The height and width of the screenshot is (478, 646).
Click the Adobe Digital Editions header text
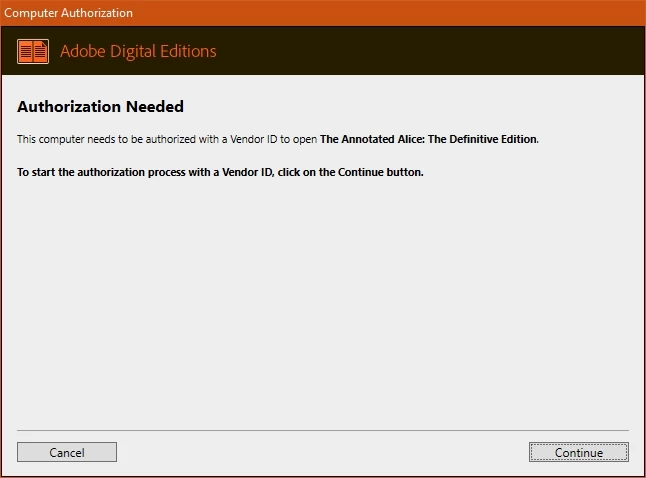(138, 52)
